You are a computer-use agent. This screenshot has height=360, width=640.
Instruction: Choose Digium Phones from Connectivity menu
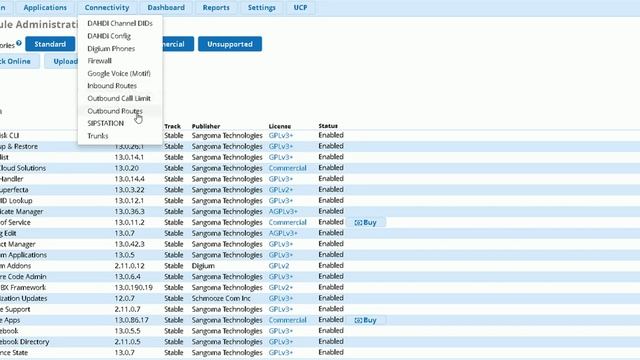pos(111,49)
